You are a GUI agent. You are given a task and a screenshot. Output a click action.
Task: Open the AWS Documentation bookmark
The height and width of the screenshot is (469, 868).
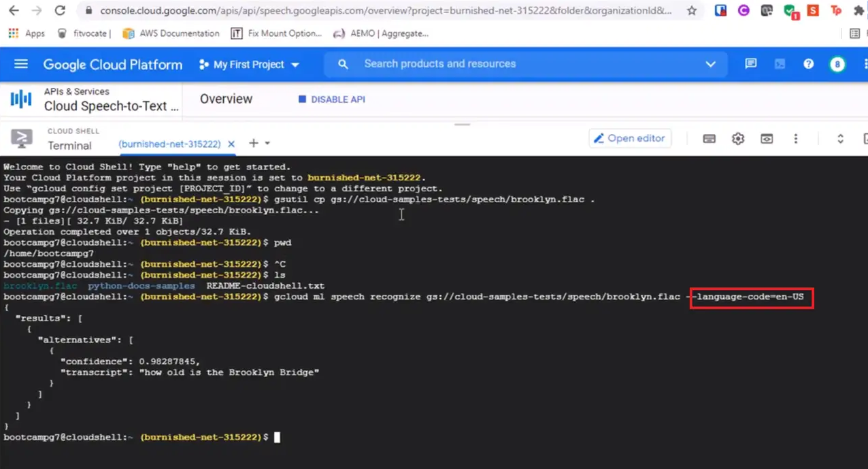point(171,33)
